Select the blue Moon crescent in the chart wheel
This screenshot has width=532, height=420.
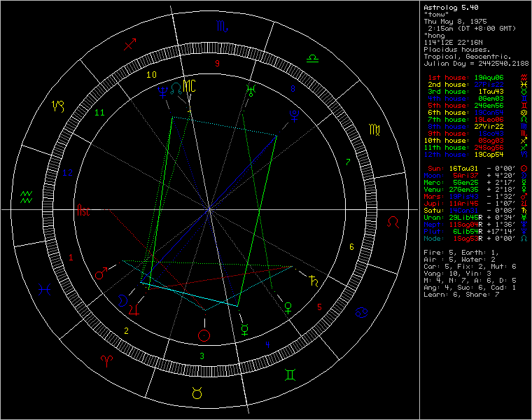(122, 300)
